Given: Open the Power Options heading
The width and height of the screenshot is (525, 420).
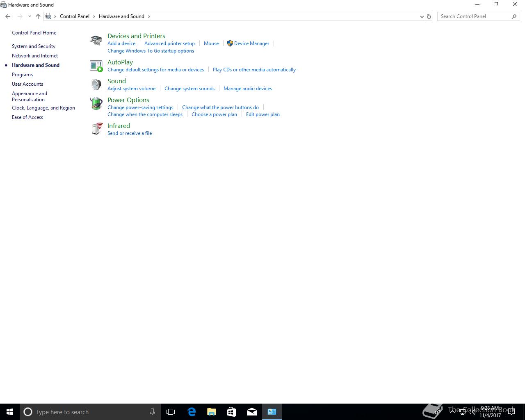Looking at the screenshot, I should click(x=128, y=100).
